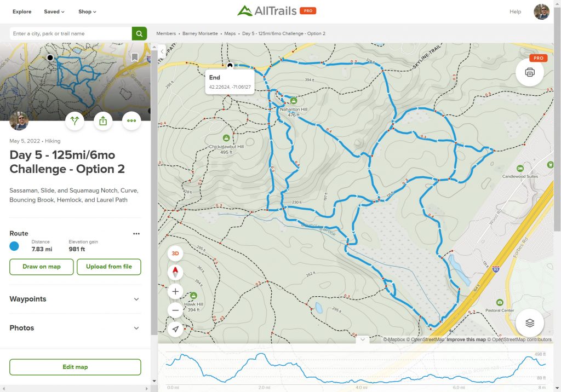The image size is (561, 392).
Task: Click the Edit map button
Action: tap(75, 367)
